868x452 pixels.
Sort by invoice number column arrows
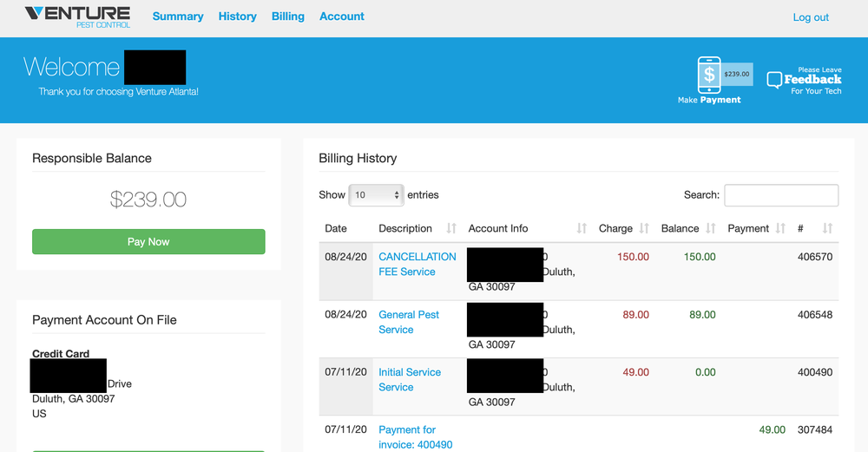click(x=827, y=228)
